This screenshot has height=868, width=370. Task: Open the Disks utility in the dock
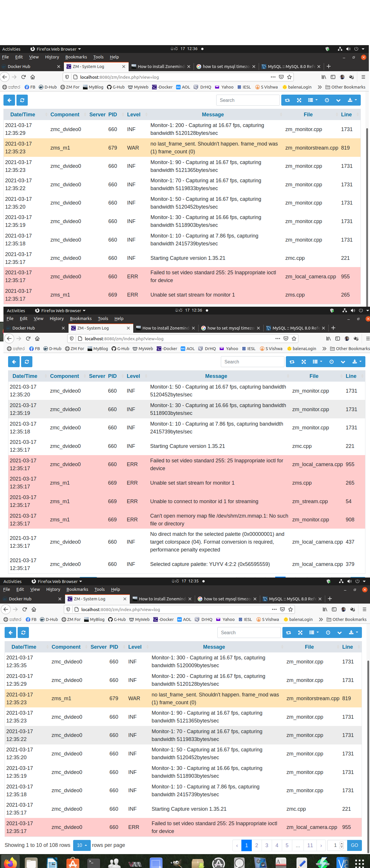click(x=239, y=862)
